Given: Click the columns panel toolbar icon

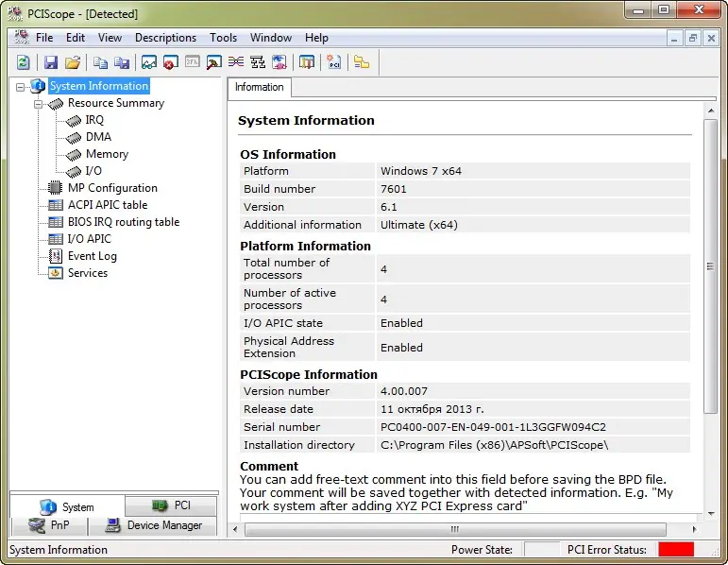Looking at the screenshot, I should [x=307, y=62].
